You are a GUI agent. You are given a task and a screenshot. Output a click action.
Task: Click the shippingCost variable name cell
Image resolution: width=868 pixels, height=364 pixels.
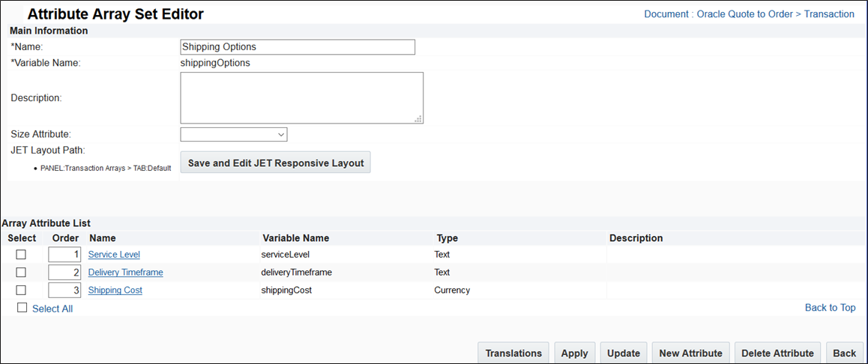(x=286, y=291)
